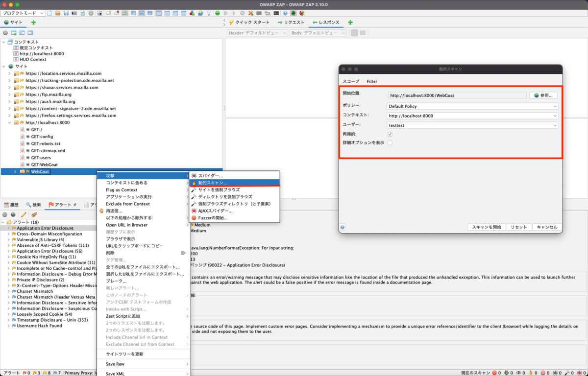Click the blue help icon in toolbar
The width and height of the screenshot is (588, 376).
(x=285, y=13)
